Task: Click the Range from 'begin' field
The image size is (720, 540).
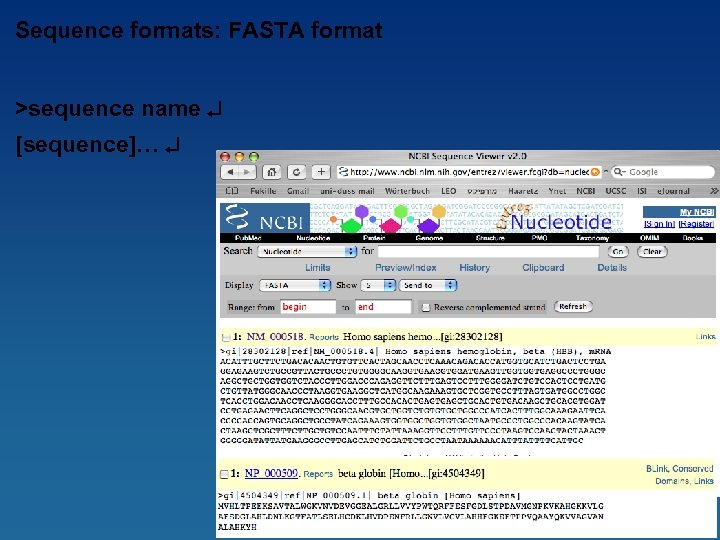Action: click(308, 307)
